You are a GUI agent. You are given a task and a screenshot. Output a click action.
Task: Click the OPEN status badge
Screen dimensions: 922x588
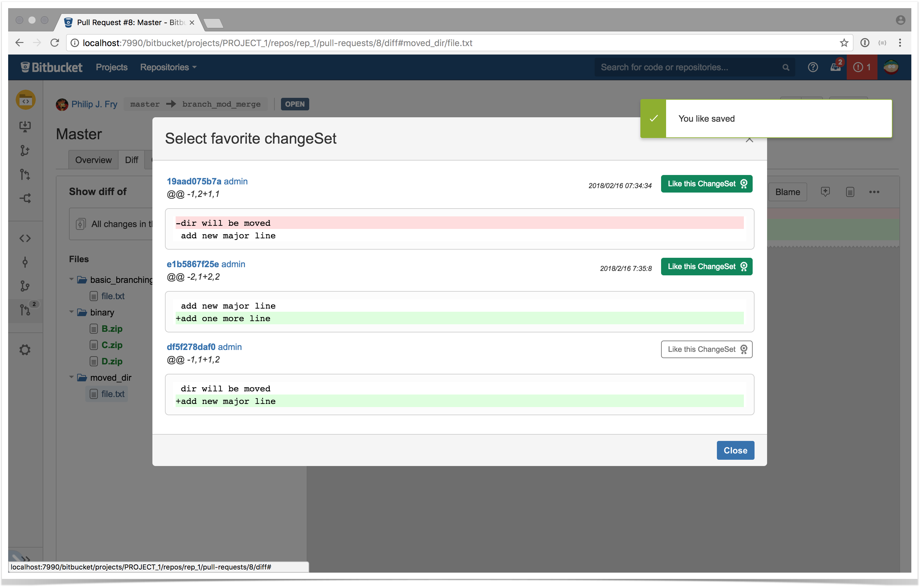coord(295,104)
